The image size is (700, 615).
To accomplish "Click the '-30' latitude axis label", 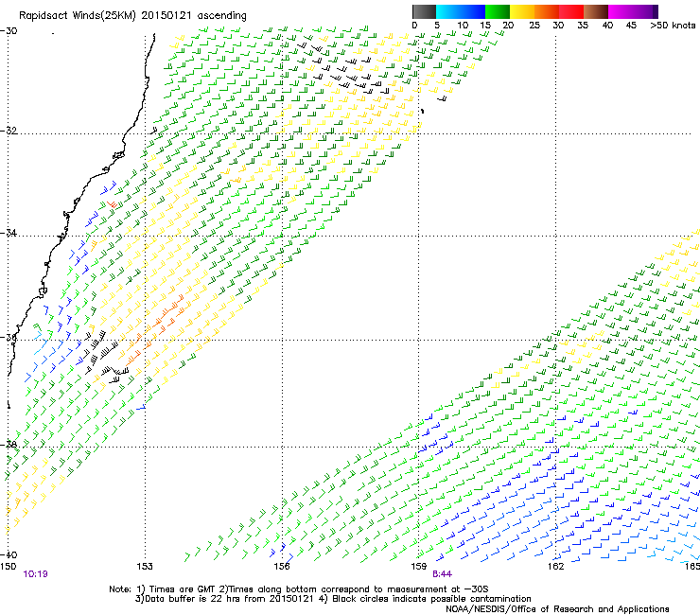I will pos(9,31).
